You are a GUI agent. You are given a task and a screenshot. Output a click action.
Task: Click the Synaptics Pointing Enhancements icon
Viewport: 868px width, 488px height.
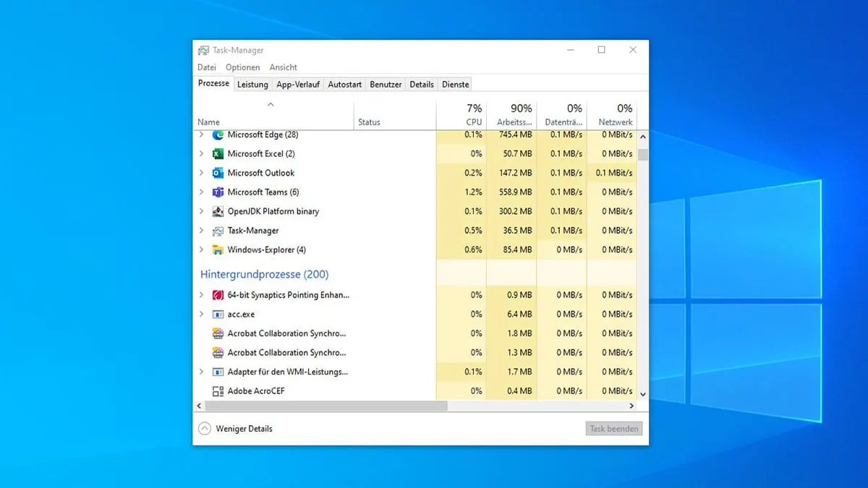[x=218, y=295]
